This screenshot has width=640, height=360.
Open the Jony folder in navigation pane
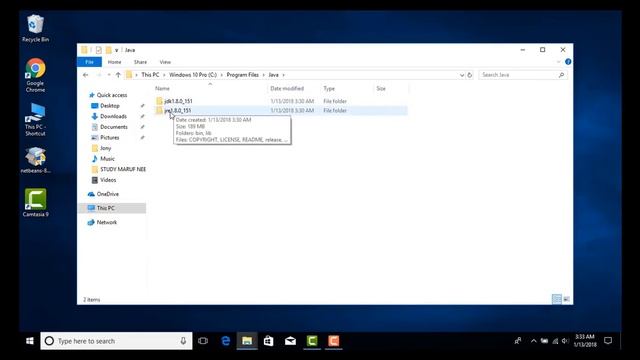point(105,148)
